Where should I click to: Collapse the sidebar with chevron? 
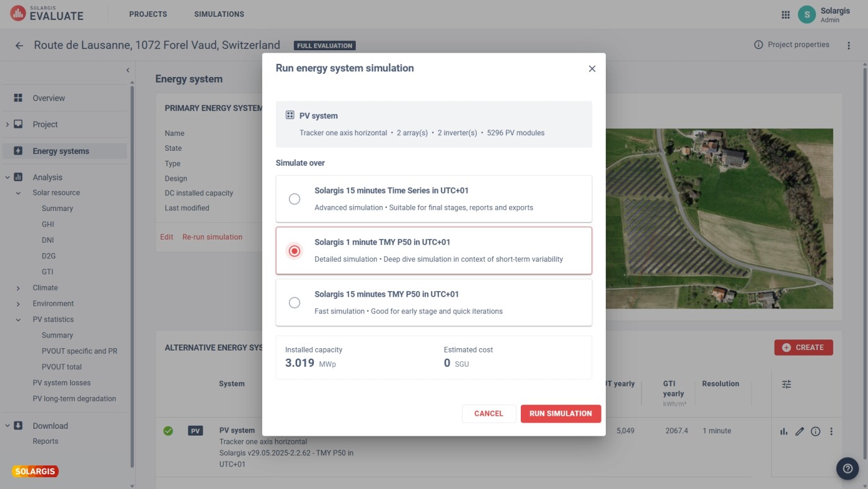[x=128, y=71]
